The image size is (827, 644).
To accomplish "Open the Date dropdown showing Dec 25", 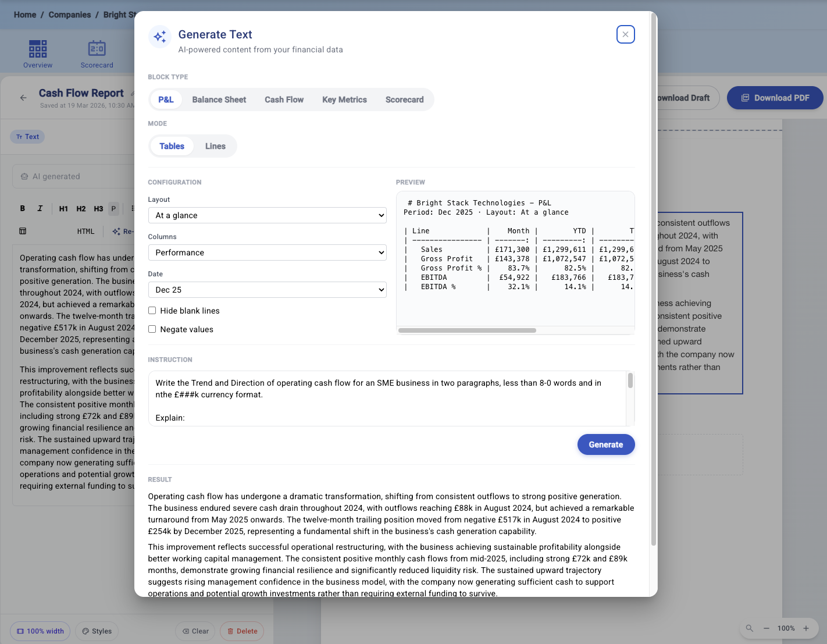I will coord(268,290).
